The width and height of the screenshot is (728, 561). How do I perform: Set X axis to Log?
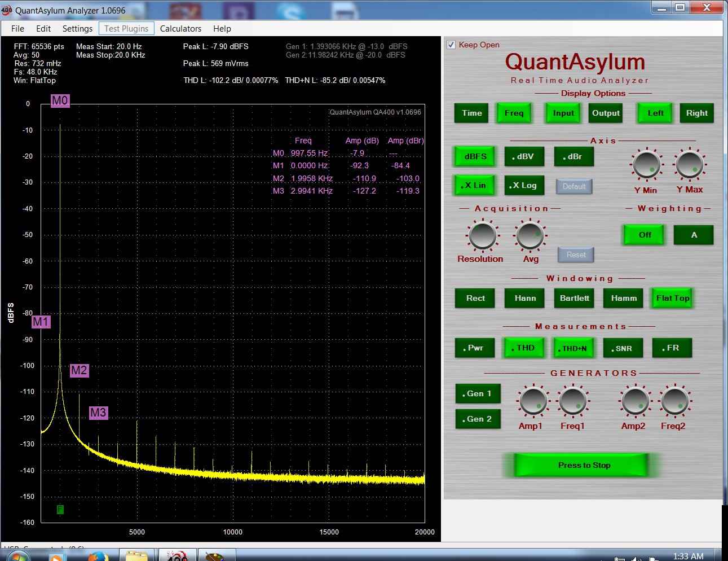coord(524,185)
